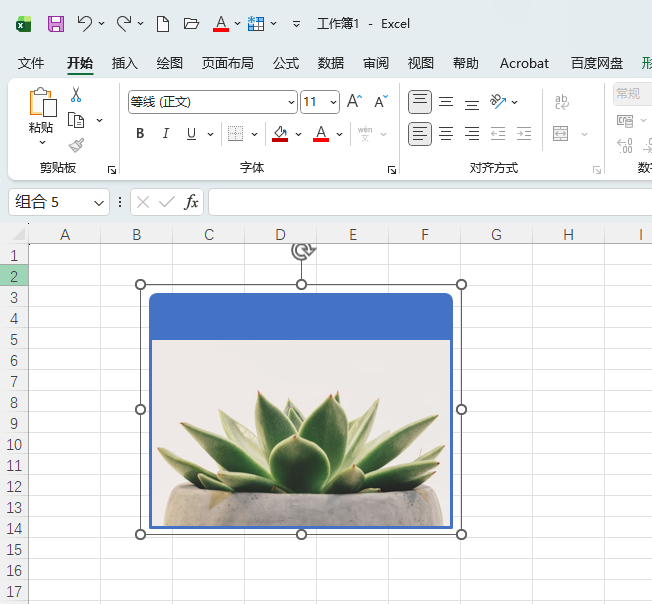The image size is (652, 604).
Task: Click the Select All corner triangle
Action: point(18,234)
